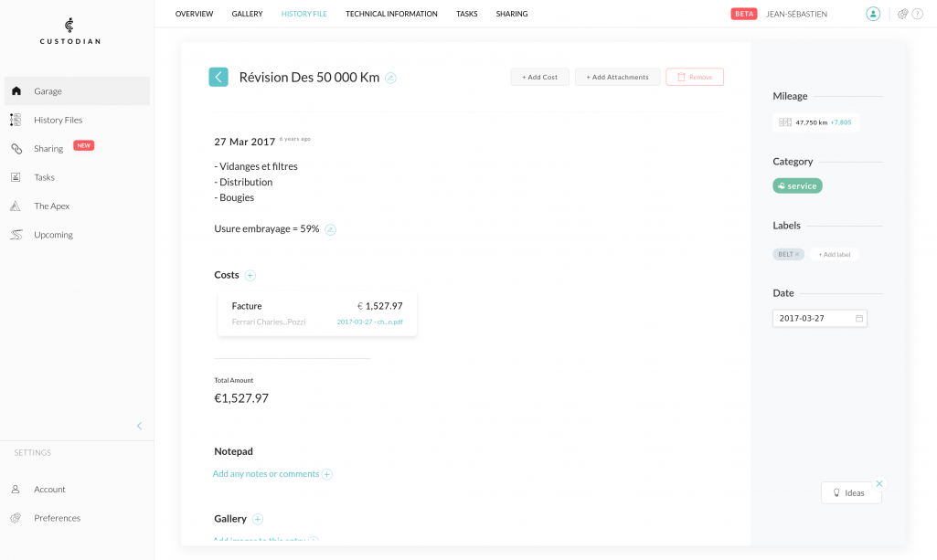Viewport: 937px width, 560px height.
Task: Open Garage in the sidebar
Action: click(x=77, y=91)
